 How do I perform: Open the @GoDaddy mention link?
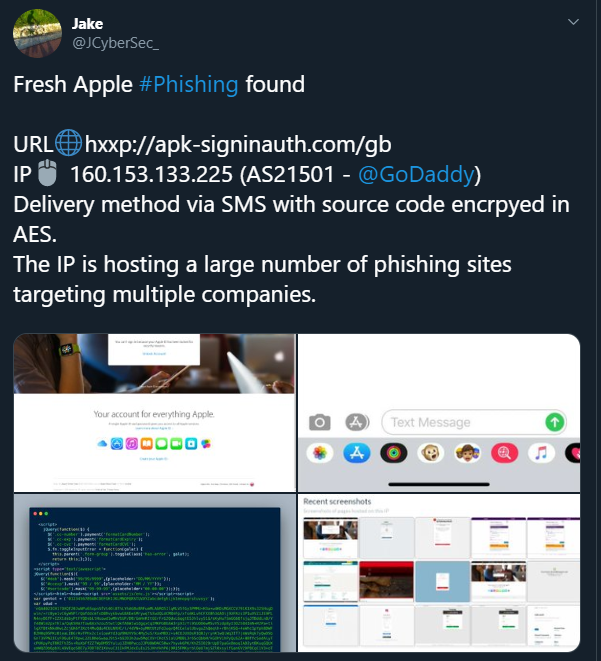pyautogui.click(x=416, y=175)
